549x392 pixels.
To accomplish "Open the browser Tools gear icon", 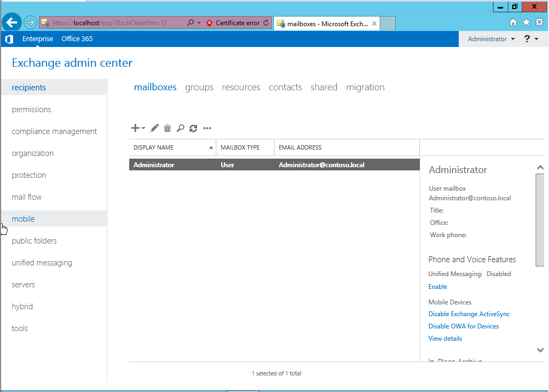I will [539, 22].
